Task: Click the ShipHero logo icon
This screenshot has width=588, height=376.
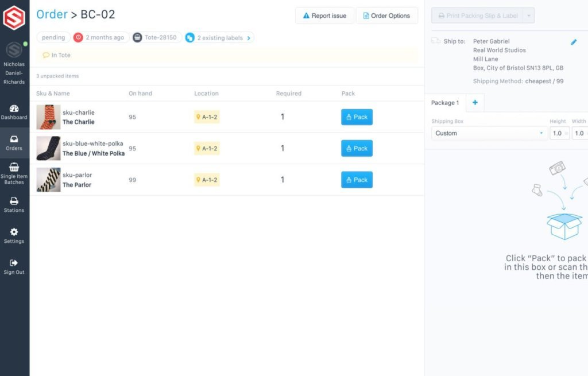Action: [14, 17]
